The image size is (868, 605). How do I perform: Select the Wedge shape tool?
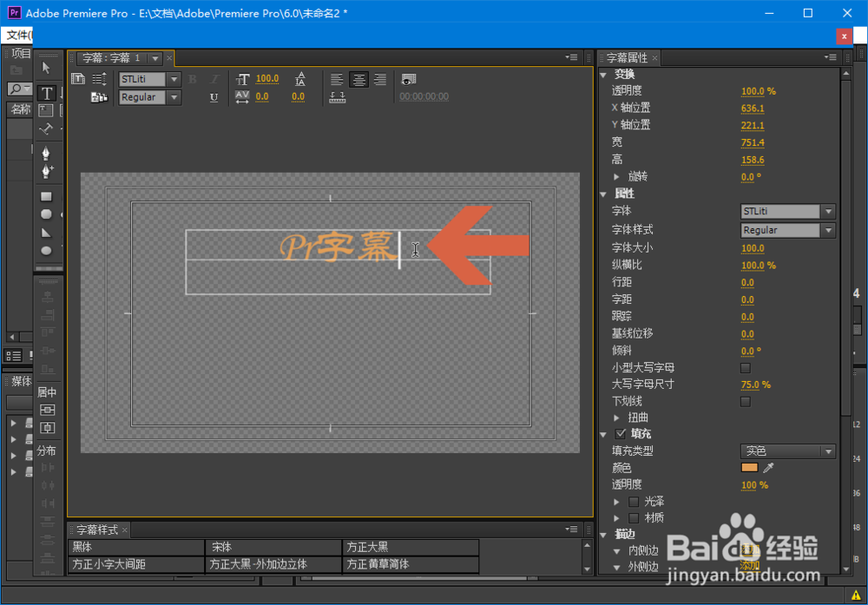click(x=47, y=233)
